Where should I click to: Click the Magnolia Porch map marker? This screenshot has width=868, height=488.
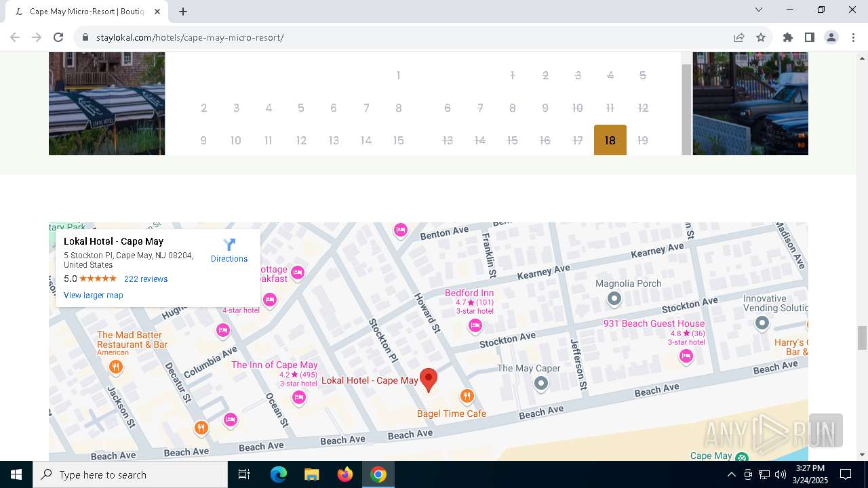[614, 298]
